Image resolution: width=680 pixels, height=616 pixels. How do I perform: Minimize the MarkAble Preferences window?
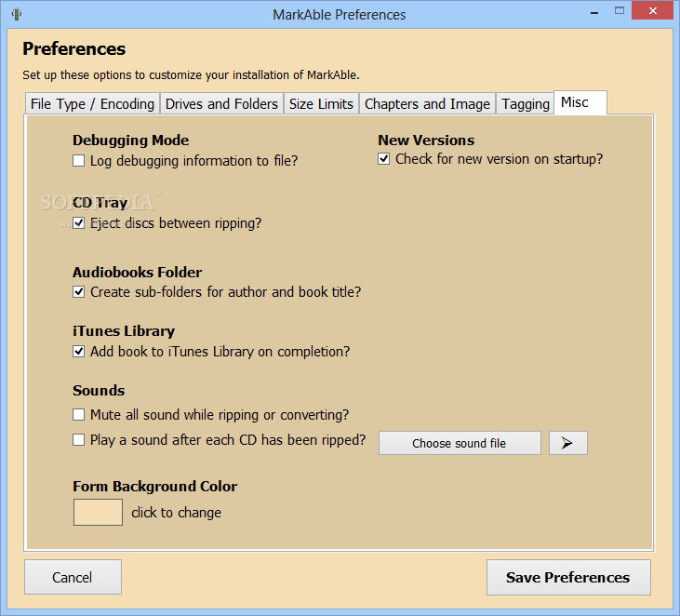pyautogui.click(x=594, y=13)
